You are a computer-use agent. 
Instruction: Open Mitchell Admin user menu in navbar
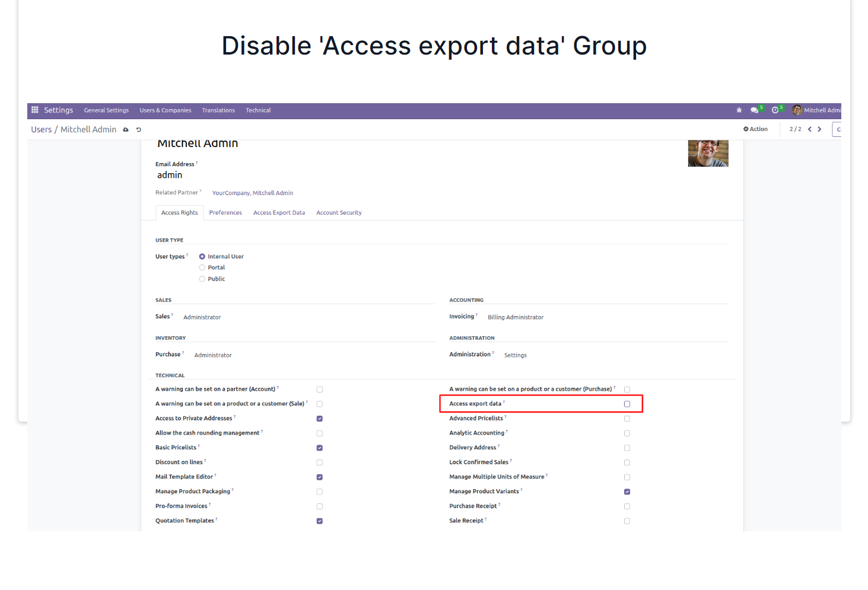click(x=817, y=110)
